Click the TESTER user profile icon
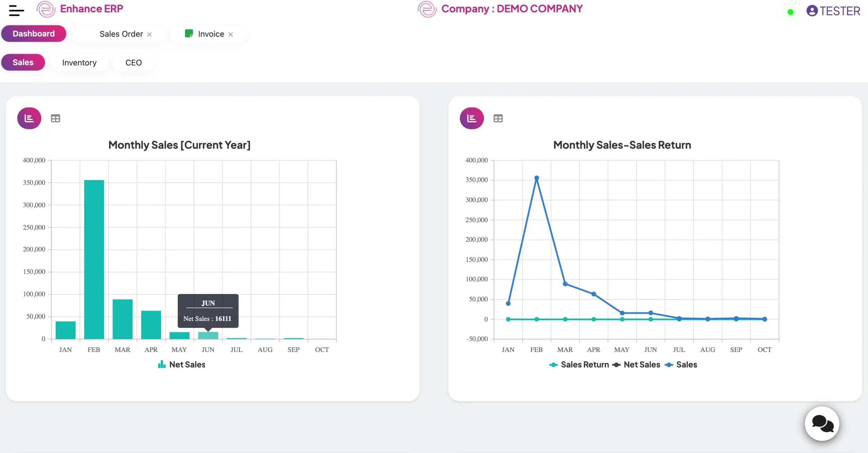 tap(812, 11)
